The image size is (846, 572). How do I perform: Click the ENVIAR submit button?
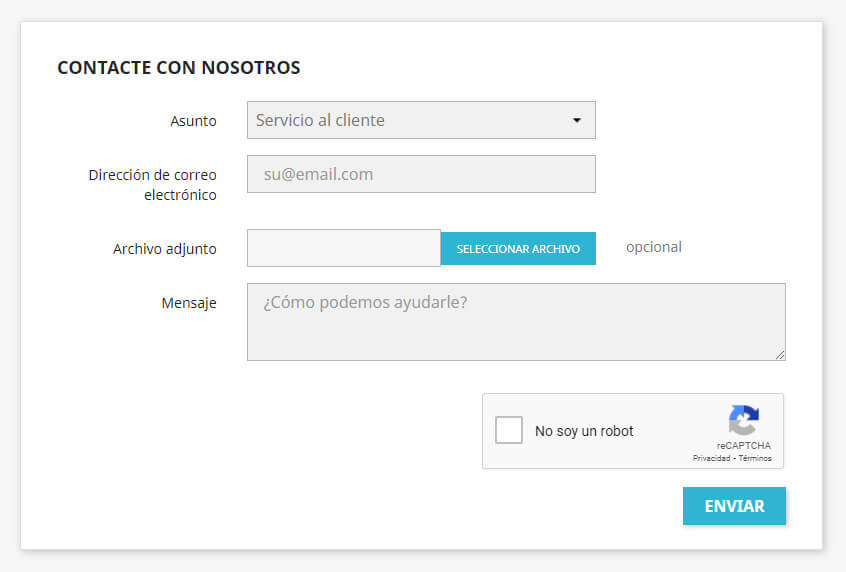pyautogui.click(x=734, y=506)
